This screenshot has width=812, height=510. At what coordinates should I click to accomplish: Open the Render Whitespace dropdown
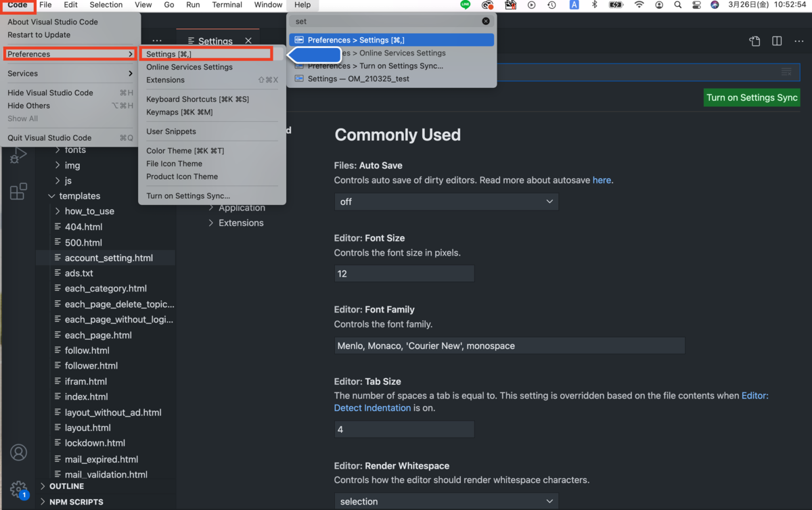(446, 501)
